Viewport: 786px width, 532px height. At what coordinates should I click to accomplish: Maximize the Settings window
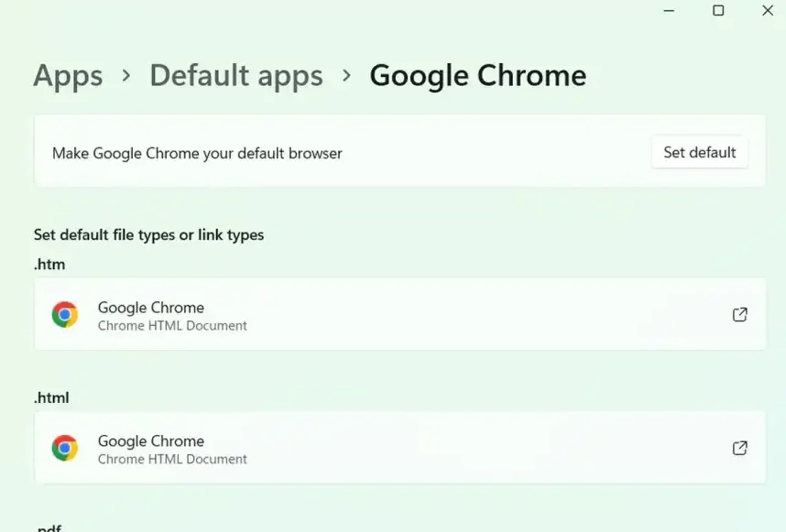pyautogui.click(x=718, y=10)
